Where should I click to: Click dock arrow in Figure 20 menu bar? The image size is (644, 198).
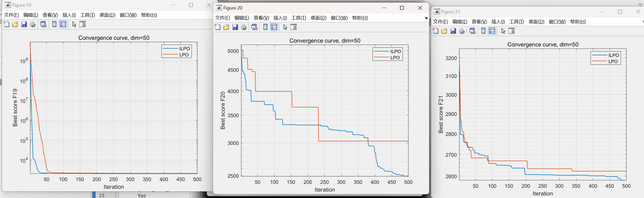(x=426, y=18)
